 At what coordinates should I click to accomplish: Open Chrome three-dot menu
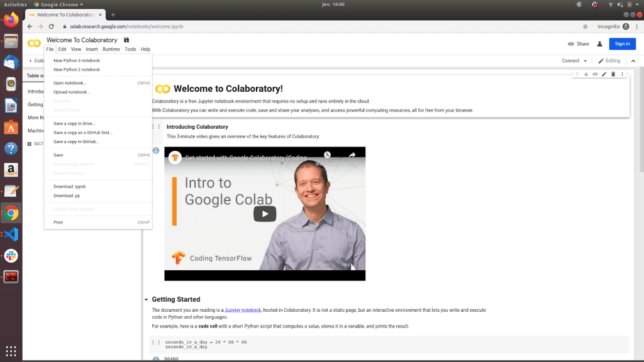637,26
